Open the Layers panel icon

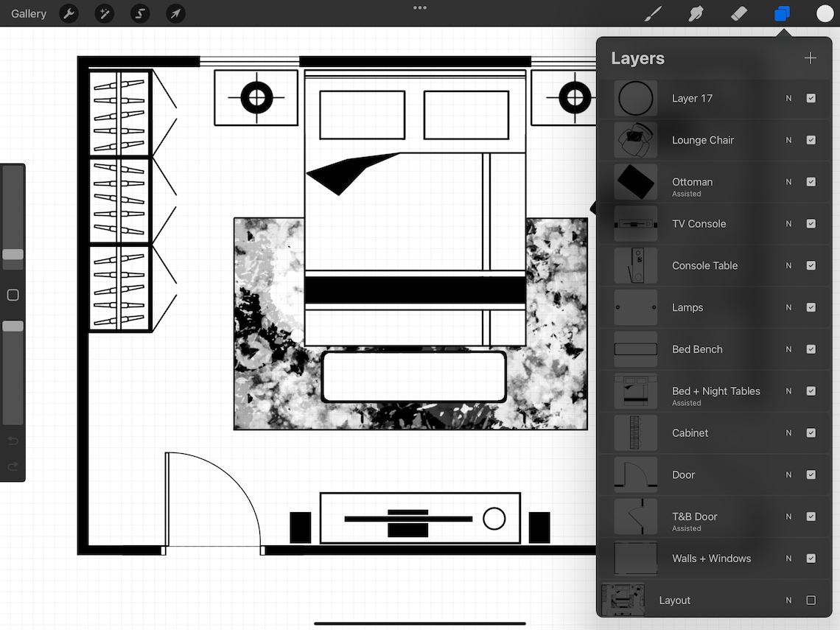(781, 13)
